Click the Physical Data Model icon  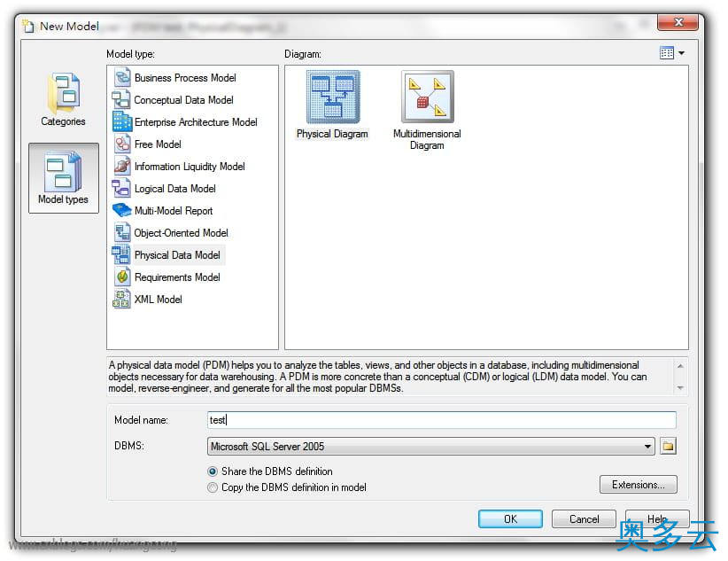[121, 254]
